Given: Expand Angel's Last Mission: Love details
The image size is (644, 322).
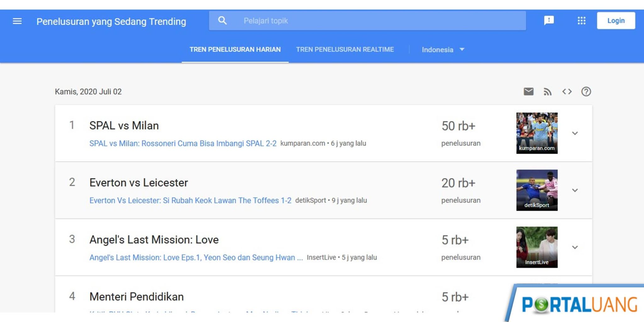Looking at the screenshot, I should pos(575,247).
